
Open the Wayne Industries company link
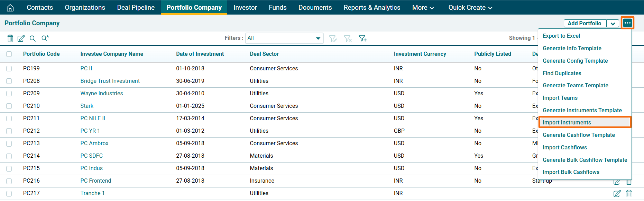click(102, 94)
